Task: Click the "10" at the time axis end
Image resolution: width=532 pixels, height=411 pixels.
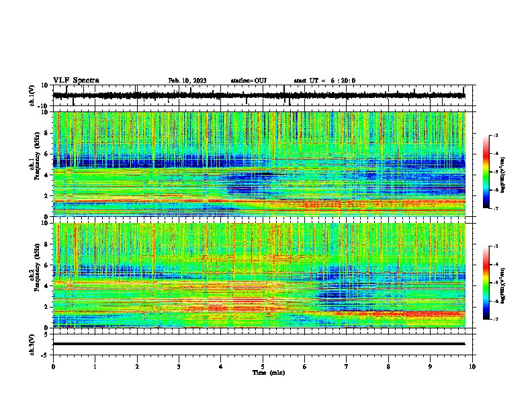Action: click(472, 367)
